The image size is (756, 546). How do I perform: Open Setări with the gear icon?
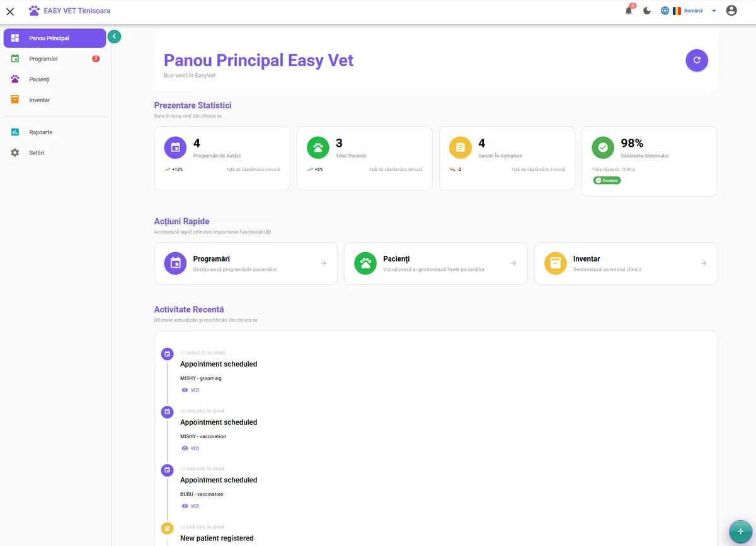14,152
